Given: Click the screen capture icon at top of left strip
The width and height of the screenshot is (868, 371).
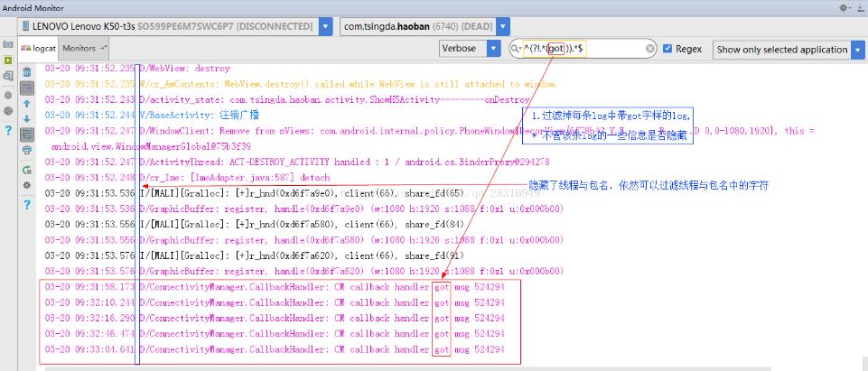Looking at the screenshot, I should pyautogui.click(x=8, y=43).
